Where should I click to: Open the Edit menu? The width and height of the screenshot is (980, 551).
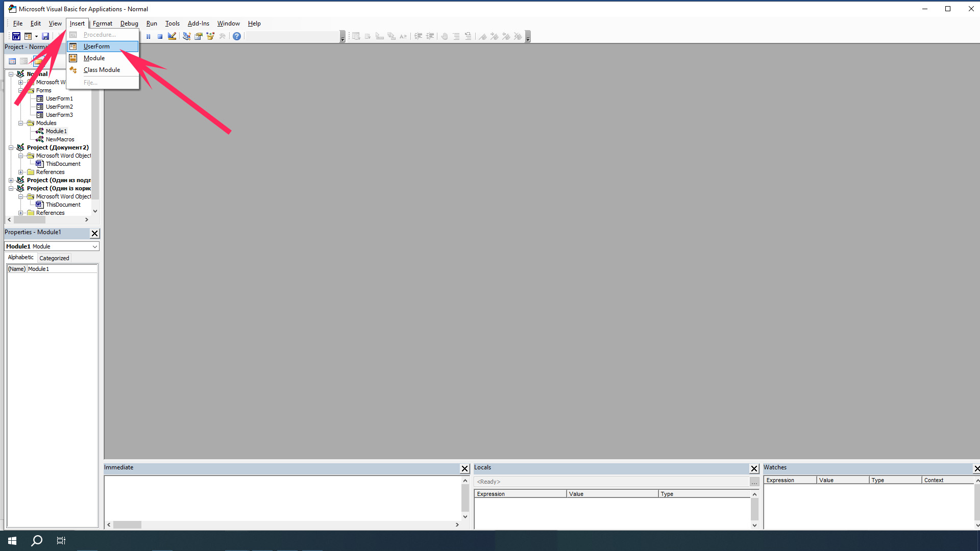click(x=36, y=23)
